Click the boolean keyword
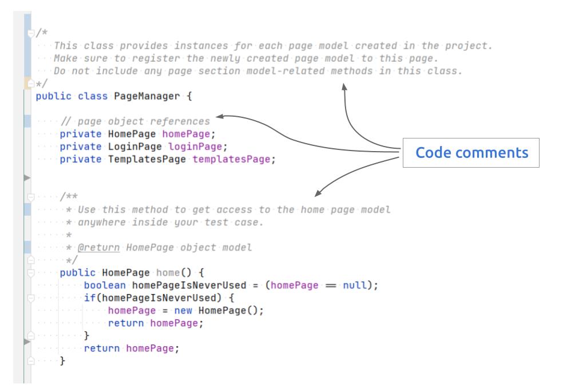Screen dimensions: 571x392 click(105, 285)
